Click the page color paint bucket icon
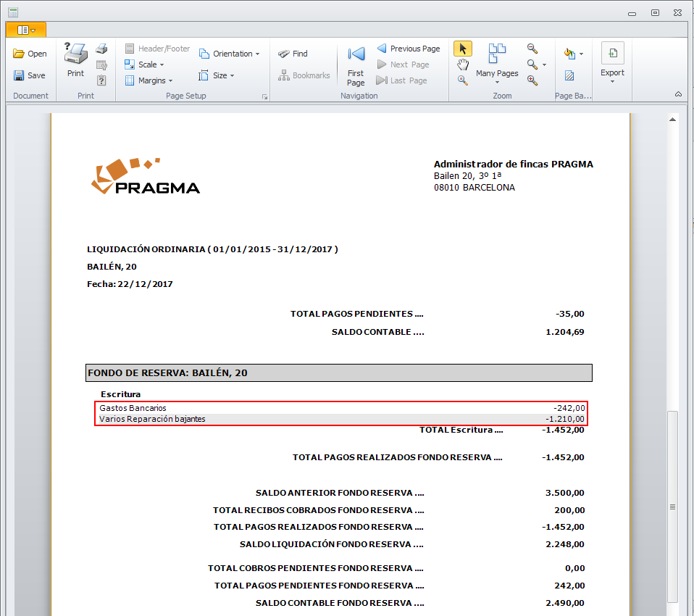The width and height of the screenshot is (694, 616). [569, 54]
